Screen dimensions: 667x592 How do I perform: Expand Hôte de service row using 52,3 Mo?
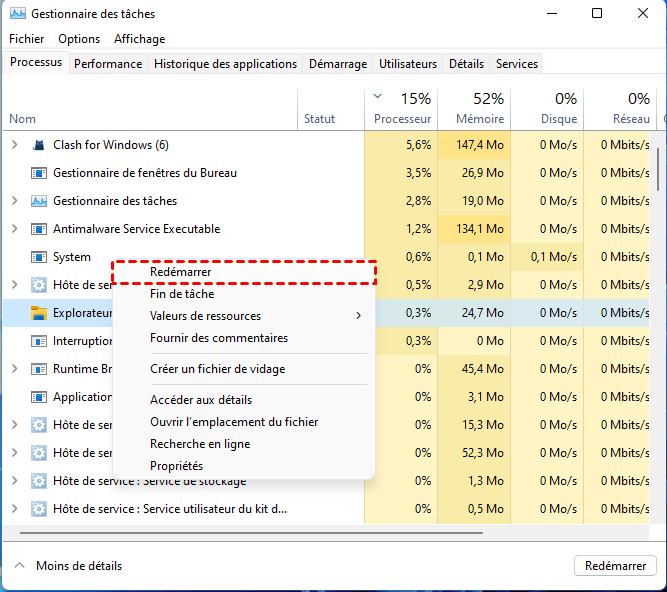click(14, 453)
